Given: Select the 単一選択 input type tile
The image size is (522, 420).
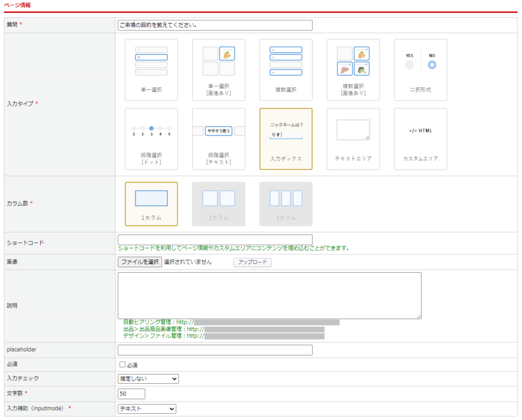Looking at the screenshot, I should click(x=151, y=70).
